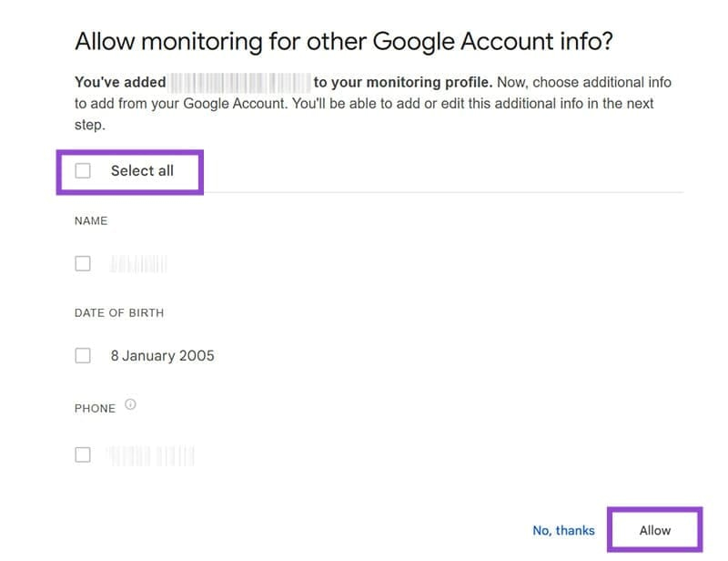Enable the 8 January 2005 checkbox
This screenshot has width=728, height=561.
83,355
